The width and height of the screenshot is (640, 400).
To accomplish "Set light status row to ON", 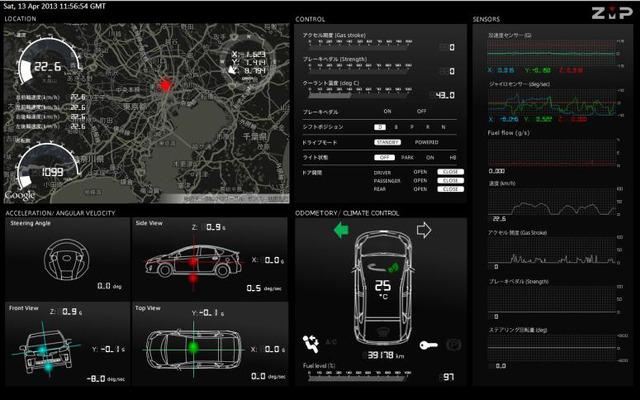I will pos(430,157).
